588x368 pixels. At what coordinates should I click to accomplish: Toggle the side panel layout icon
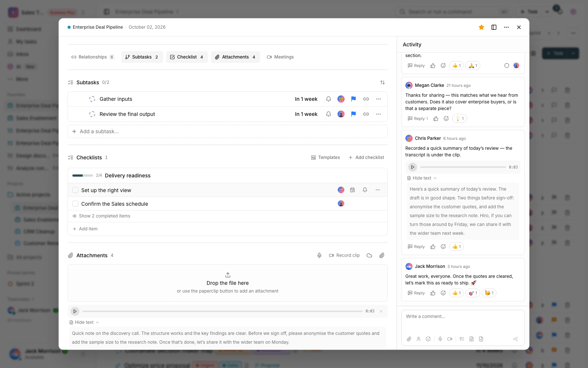[x=494, y=27]
